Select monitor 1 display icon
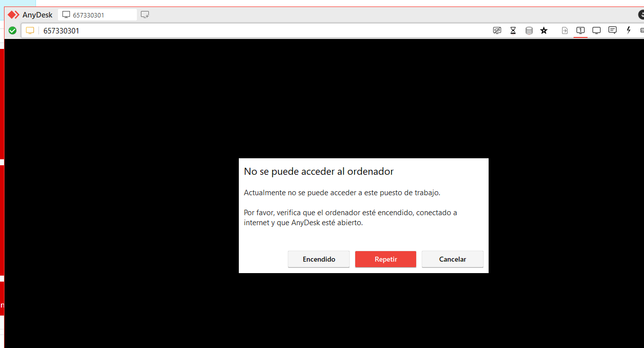This screenshot has width=644, height=348. coord(580,30)
